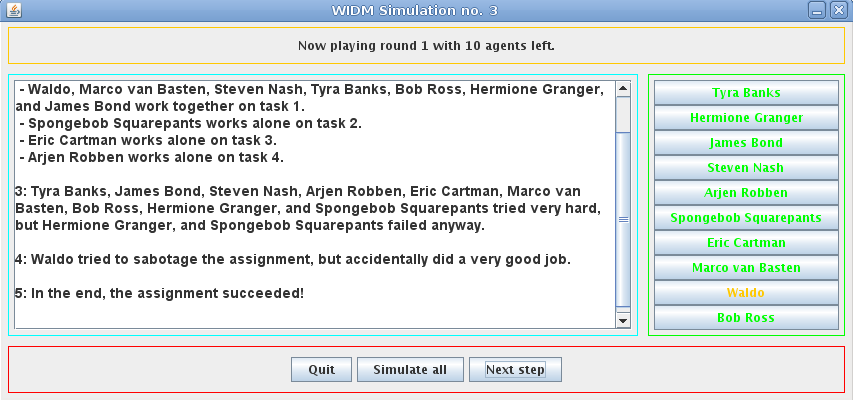Select the Hermione Granger agent button
The height and width of the screenshot is (400, 853).
coord(746,118)
